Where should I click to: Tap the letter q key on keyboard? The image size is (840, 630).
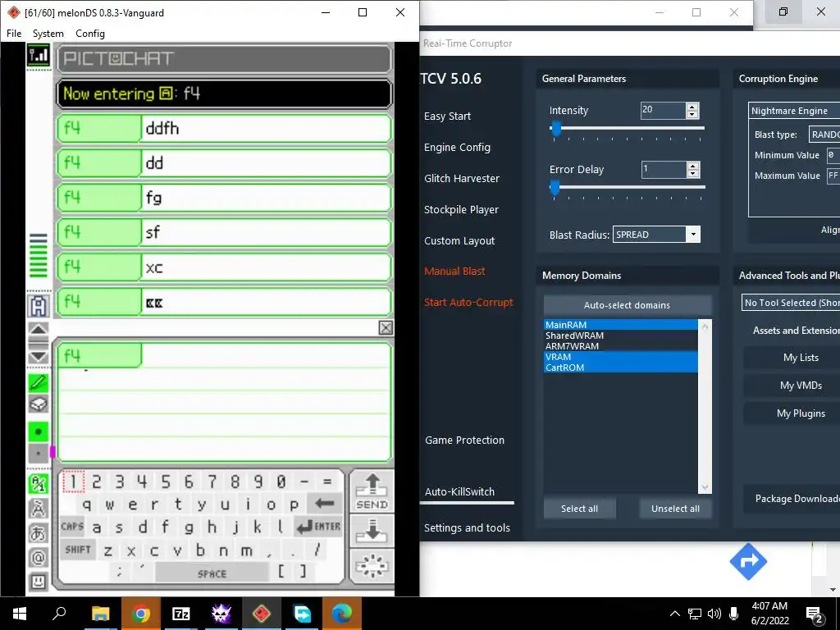(x=87, y=504)
